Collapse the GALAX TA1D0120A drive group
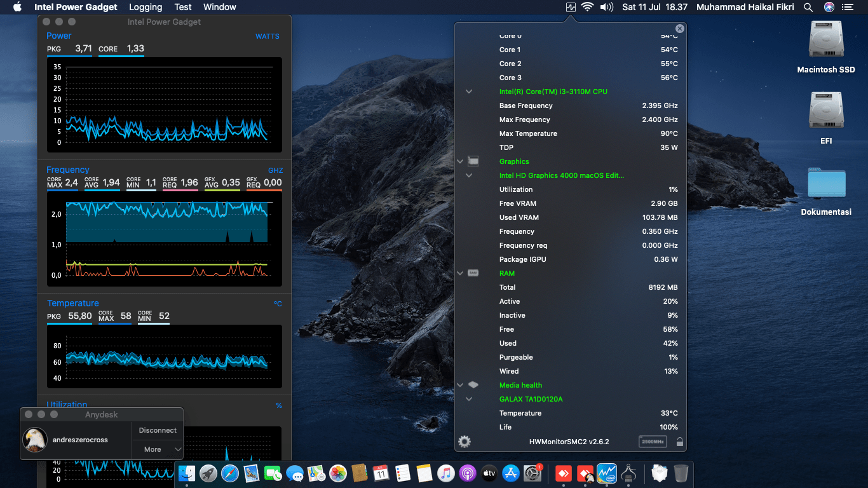 click(469, 399)
